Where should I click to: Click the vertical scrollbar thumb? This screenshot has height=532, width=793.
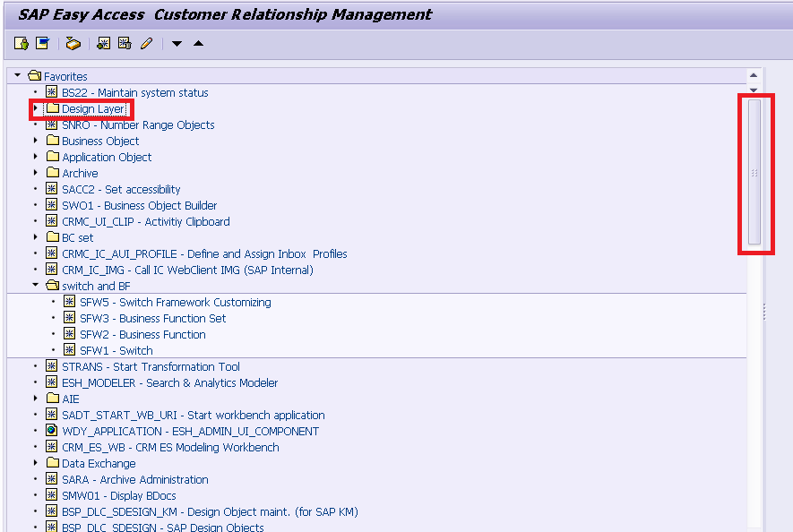click(x=754, y=172)
